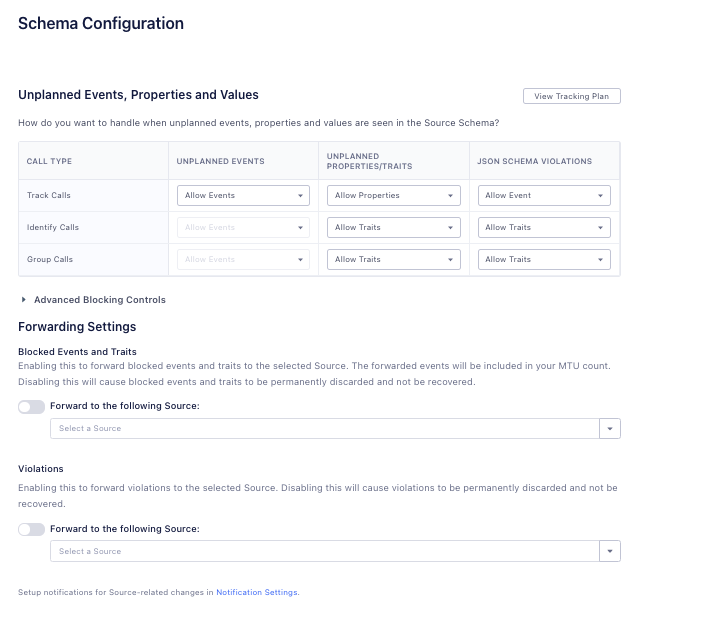Click the Group Calls disabled Allow Events dropdown
This screenshot has width=705, height=630.
point(243,260)
